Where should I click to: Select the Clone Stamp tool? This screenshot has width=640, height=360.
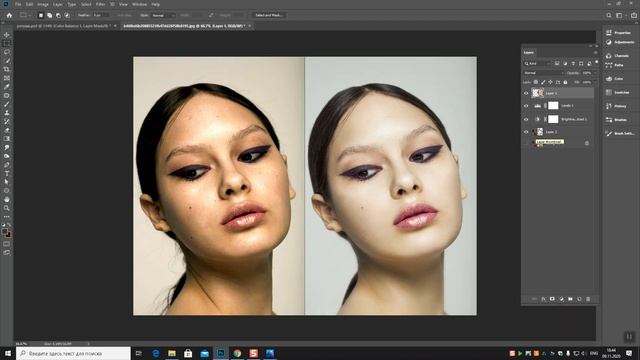7,113
